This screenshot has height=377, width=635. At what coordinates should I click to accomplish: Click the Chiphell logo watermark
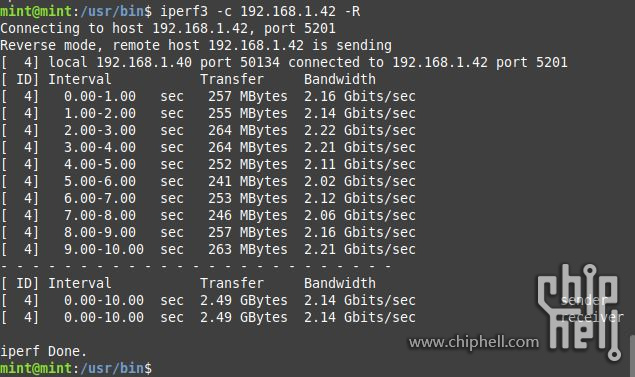click(x=579, y=312)
